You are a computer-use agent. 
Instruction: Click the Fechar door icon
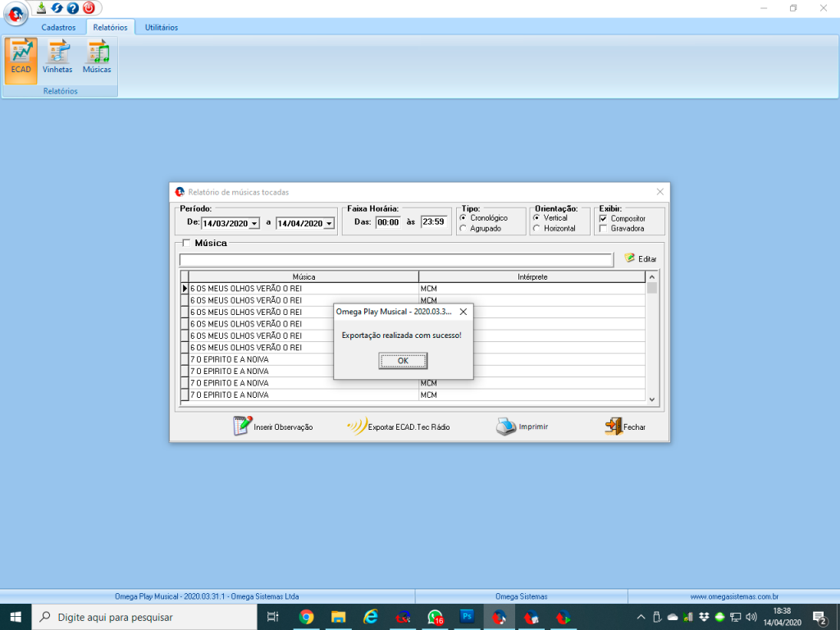pos(613,427)
